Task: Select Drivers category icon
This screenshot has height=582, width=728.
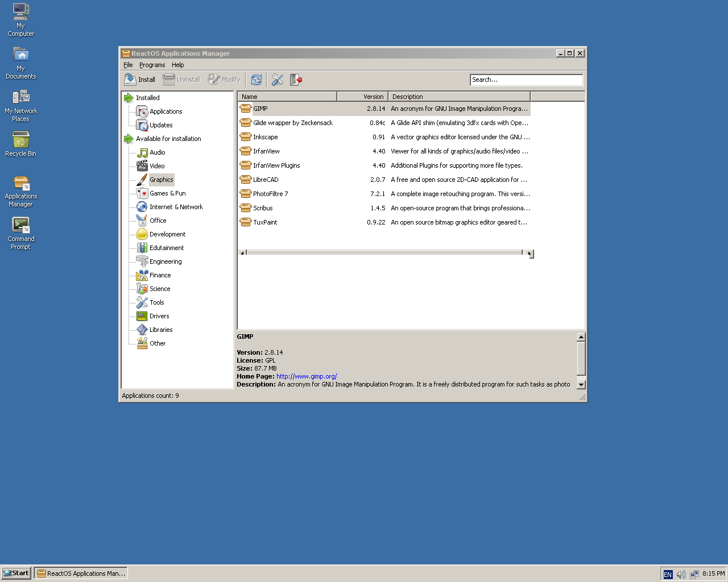Action: [x=142, y=316]
